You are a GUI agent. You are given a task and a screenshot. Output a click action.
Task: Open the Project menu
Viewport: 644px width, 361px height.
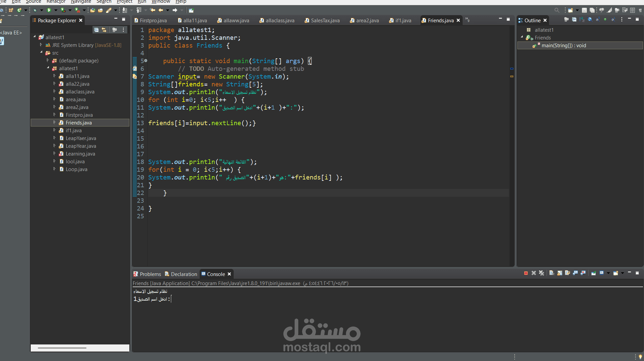(124, 2)
